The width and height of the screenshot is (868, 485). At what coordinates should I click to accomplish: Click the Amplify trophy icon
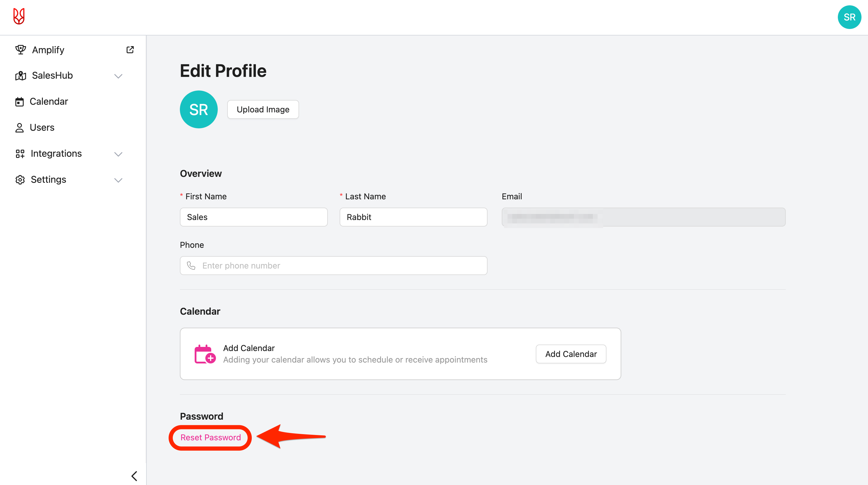tap(20, 50)
